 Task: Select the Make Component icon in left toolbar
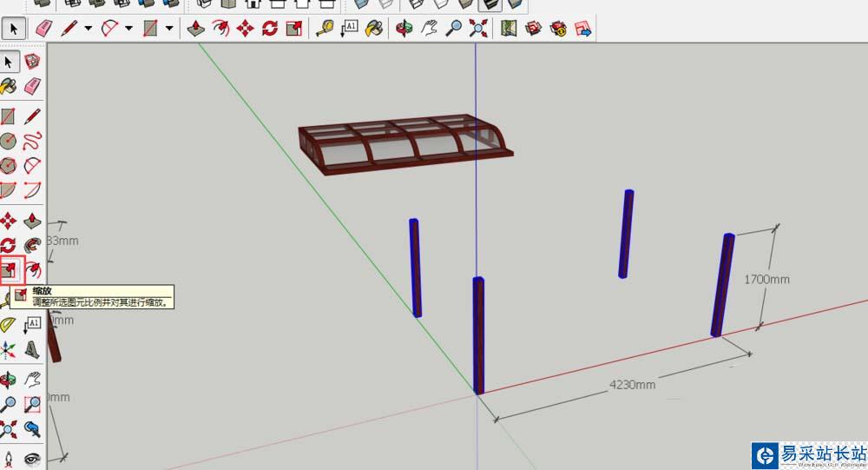coord(32,62)
